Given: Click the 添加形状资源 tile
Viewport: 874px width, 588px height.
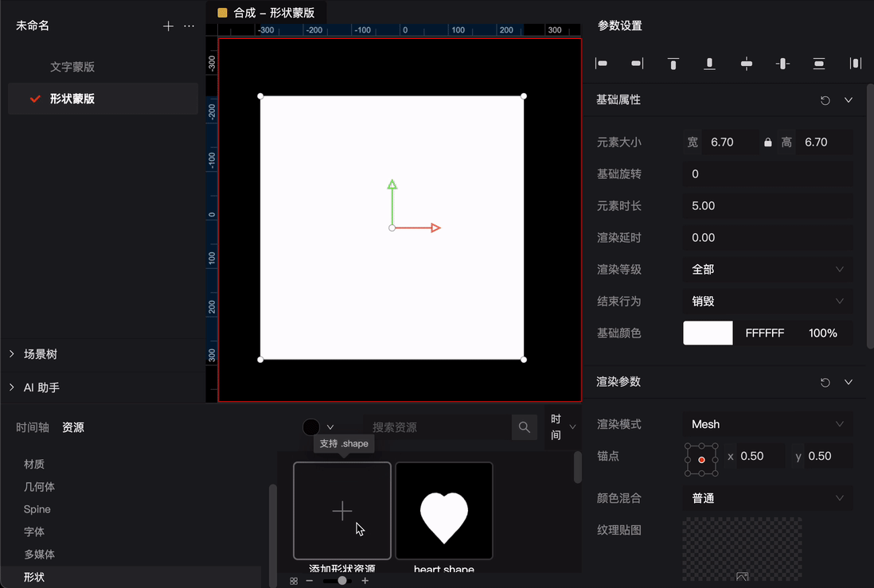Looking at the screenshot, I should click(x=342, y=511).
